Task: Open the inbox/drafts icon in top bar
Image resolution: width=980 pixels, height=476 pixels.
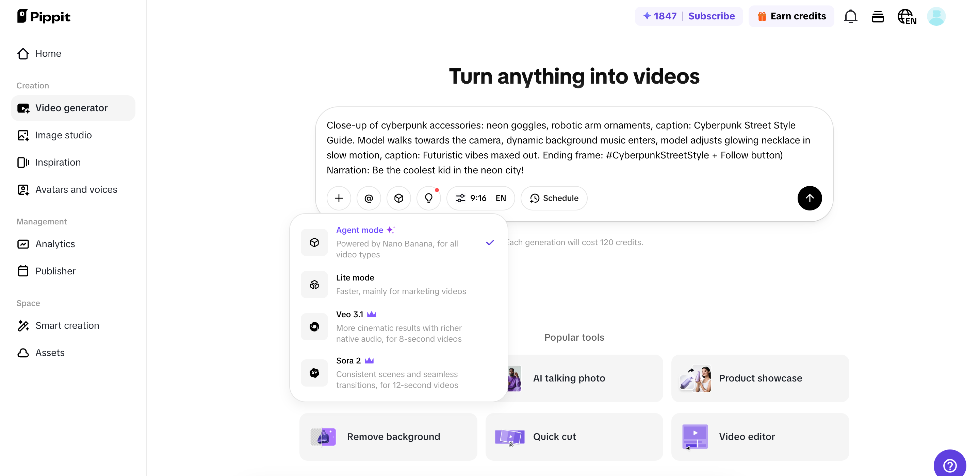Action: point(877,16)
